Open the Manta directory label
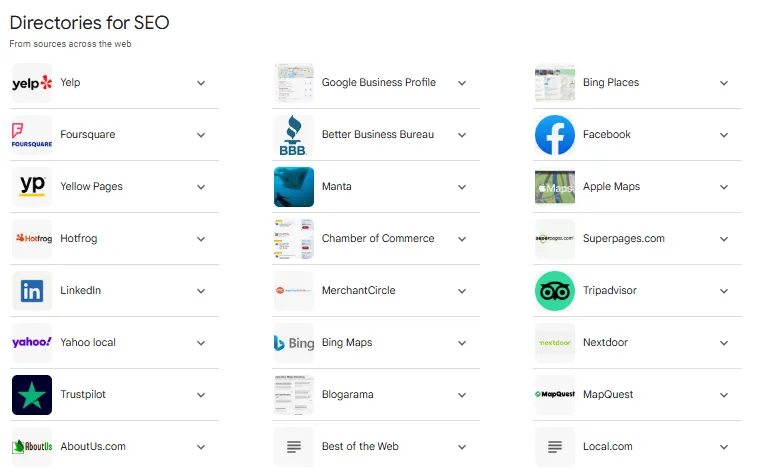This screenshot has width=760, height=472. pos(336,187)
